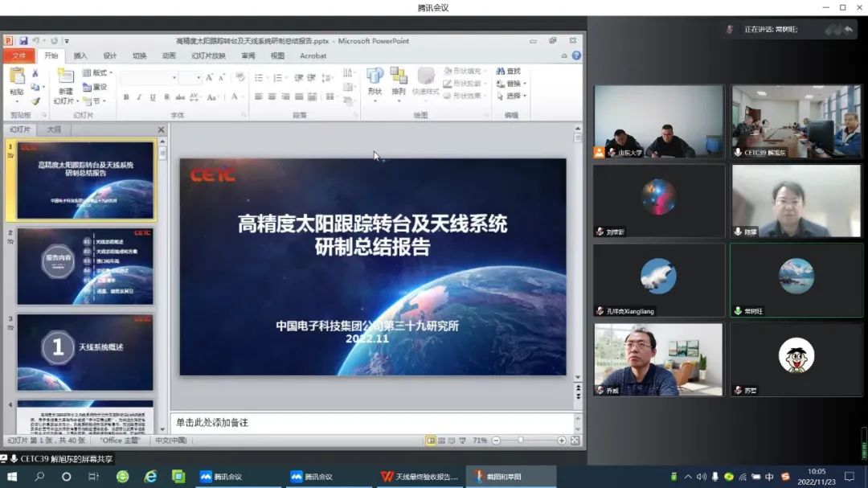The image size is (868, 488).
Task: Expand the Layout (版式) dropdown
Action: [97, 72]
